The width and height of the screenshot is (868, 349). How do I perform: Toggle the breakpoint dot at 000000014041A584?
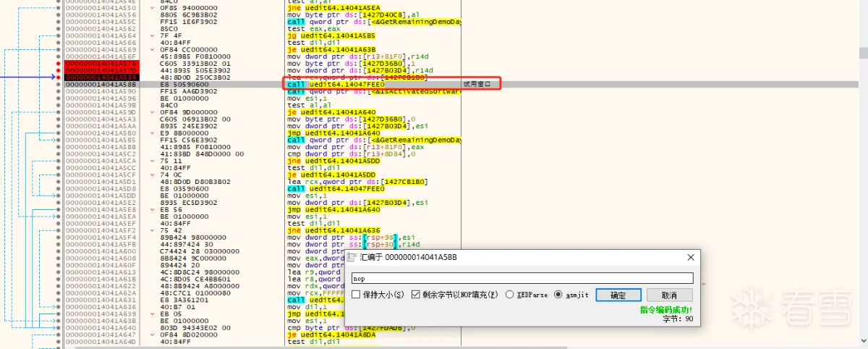(x=59, y=77)
